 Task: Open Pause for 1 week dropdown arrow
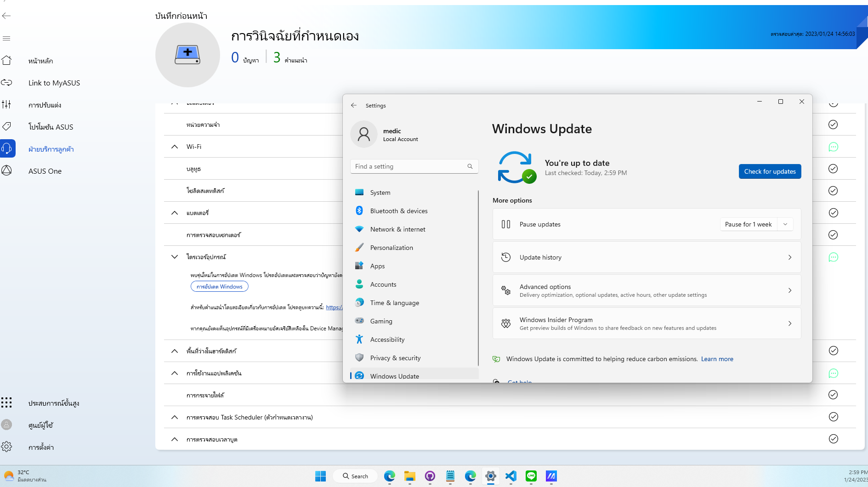point(785,224)
